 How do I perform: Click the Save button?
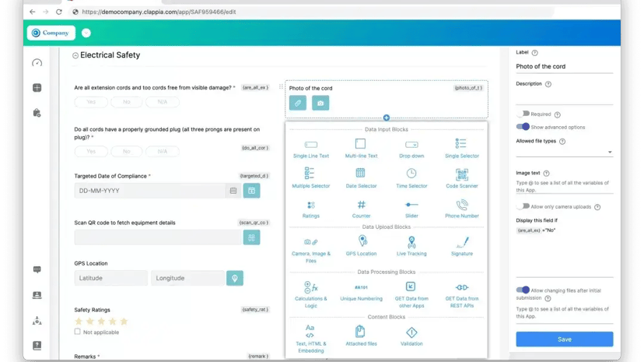tap(565, 339)
